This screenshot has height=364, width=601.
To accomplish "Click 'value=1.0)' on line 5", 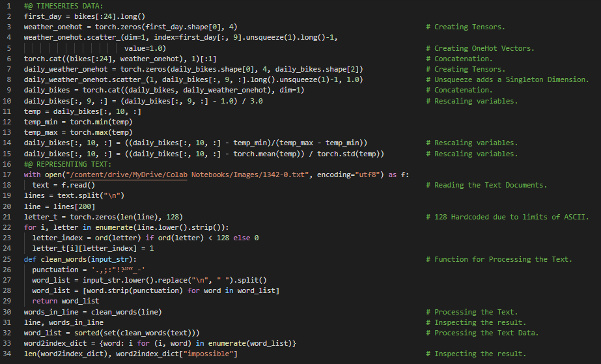I will click(145, 48).
